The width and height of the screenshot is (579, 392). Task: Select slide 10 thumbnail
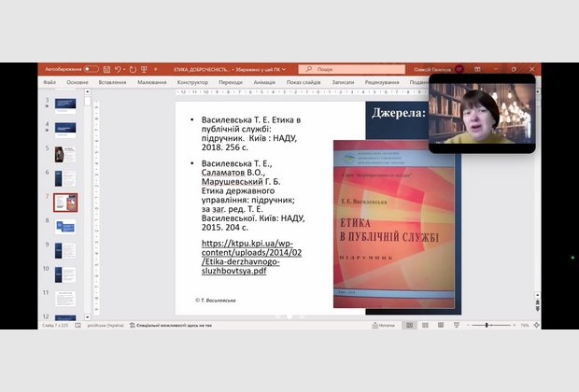click(x=65, y=274)
